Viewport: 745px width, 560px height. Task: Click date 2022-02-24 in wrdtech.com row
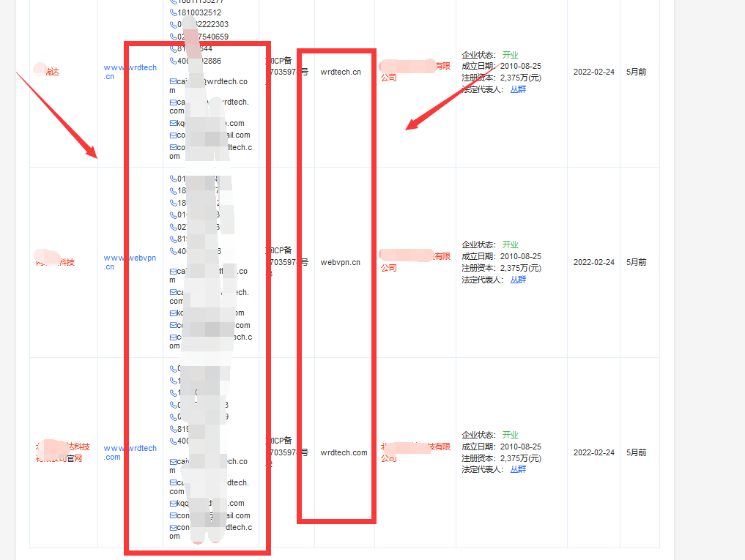coord(594,452)
